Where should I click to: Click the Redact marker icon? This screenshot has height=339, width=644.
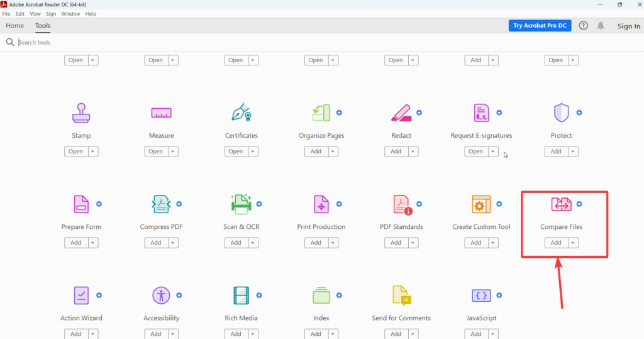[x=401, y=113]
